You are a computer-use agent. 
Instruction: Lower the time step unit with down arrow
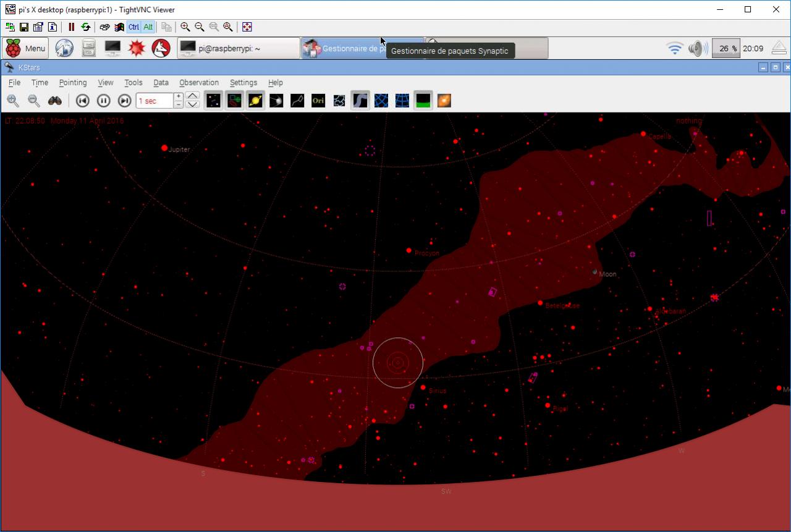click(x=193, y=104)
